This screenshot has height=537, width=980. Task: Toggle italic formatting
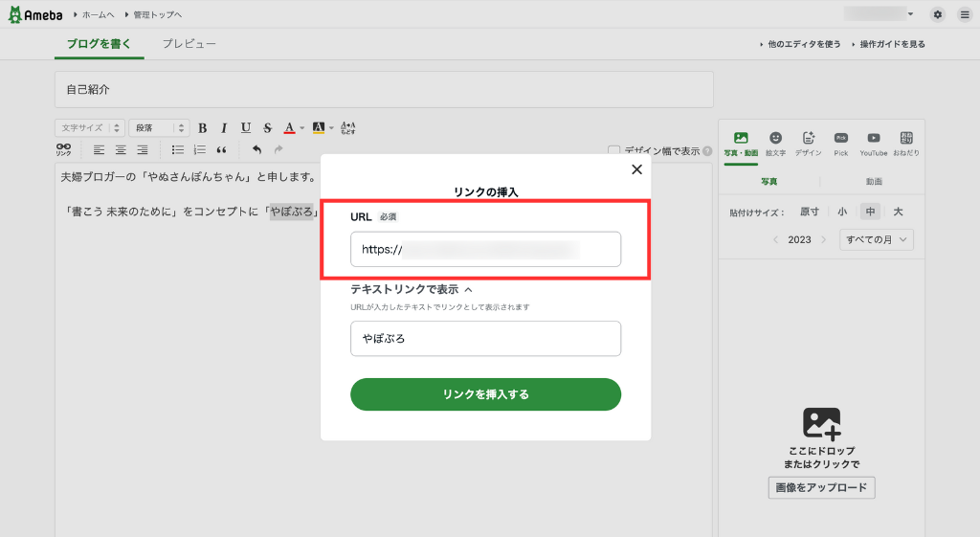(x=224, y=128)
